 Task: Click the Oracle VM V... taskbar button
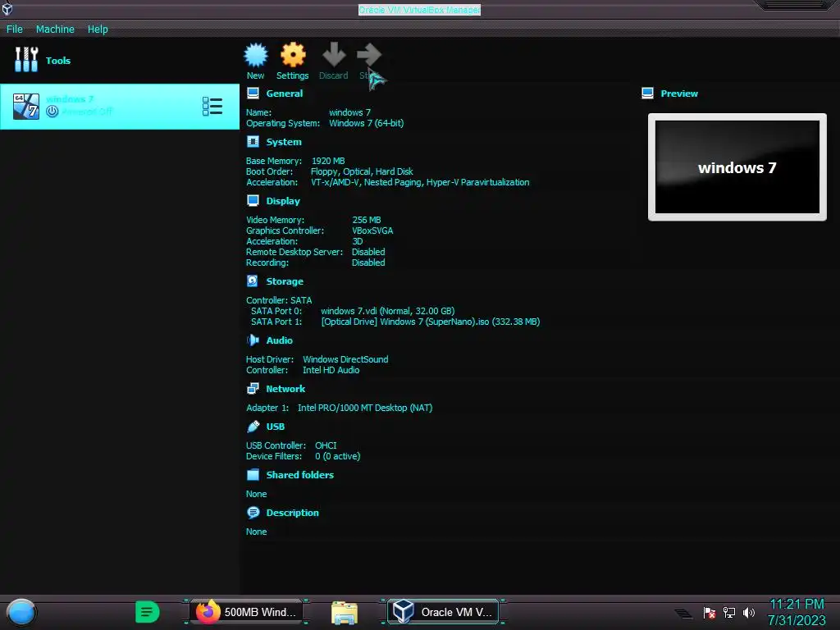click(442, 612)
